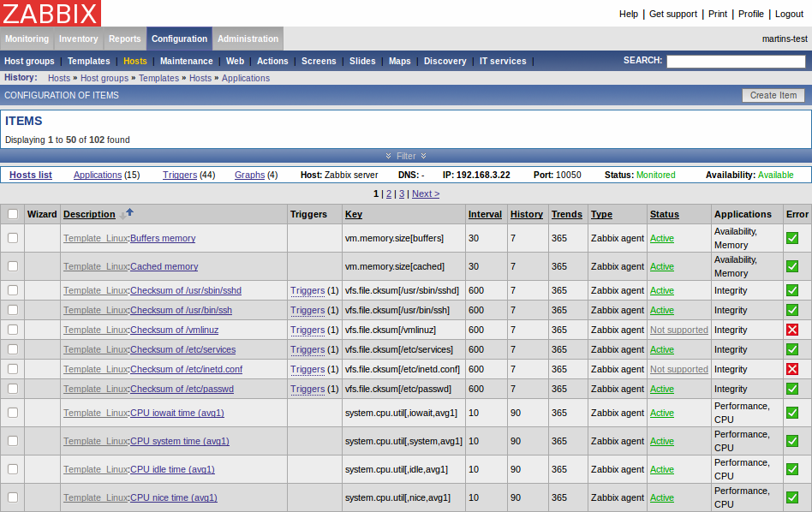Open the Buffers memory item
The image size is (812, 512).
click(x=163, y=238)
